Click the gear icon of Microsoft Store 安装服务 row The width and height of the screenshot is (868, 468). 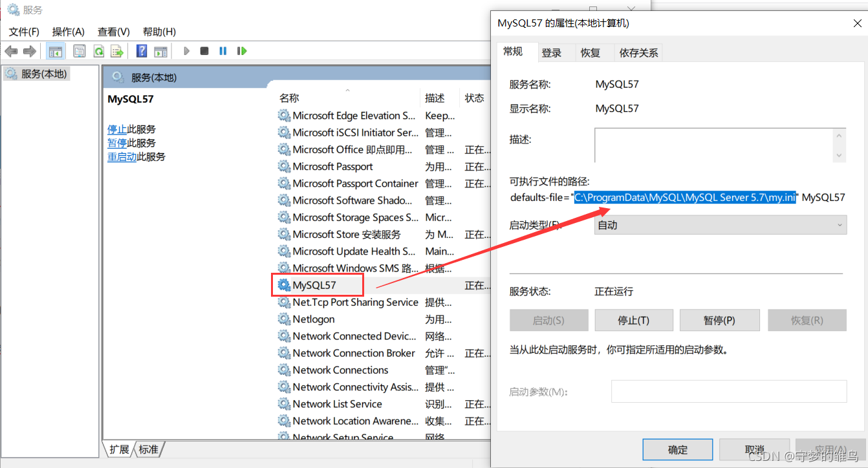pos(284,235)
